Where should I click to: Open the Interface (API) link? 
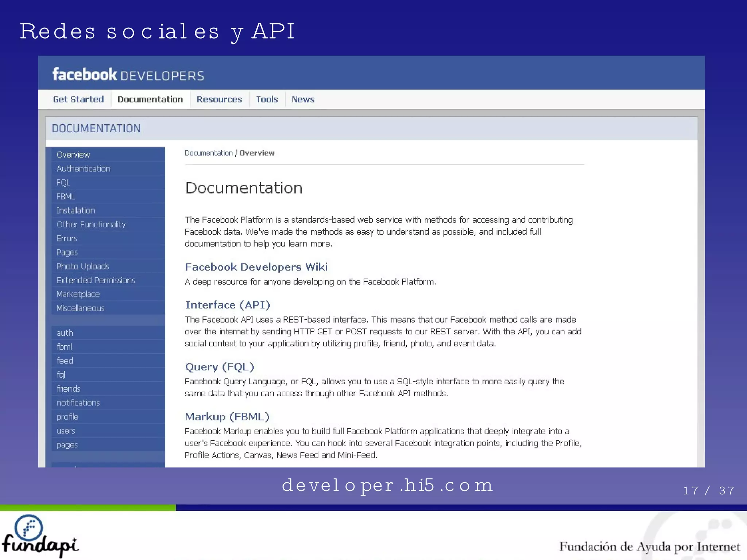228,305
